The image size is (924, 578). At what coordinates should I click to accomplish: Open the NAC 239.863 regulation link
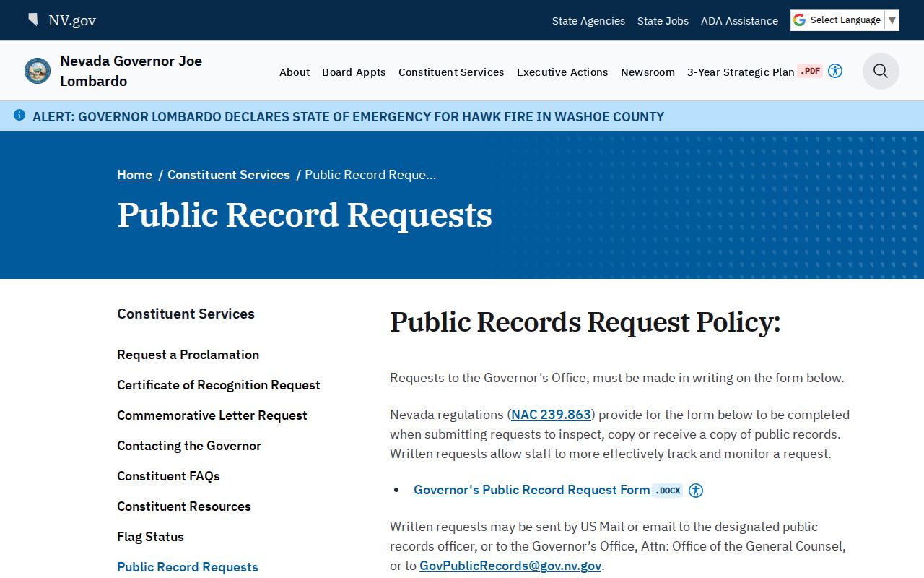(x=552, y=415)
